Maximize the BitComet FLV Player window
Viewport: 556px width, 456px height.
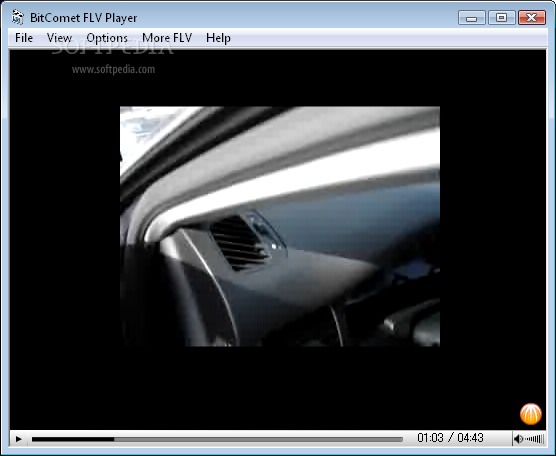pyautogui.click(x=501, y=17)
